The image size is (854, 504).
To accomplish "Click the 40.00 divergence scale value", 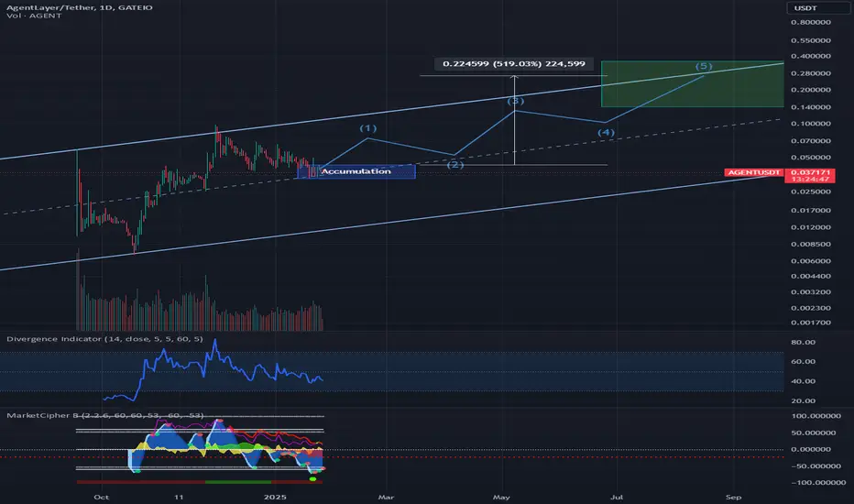I will tap(803, 381).
